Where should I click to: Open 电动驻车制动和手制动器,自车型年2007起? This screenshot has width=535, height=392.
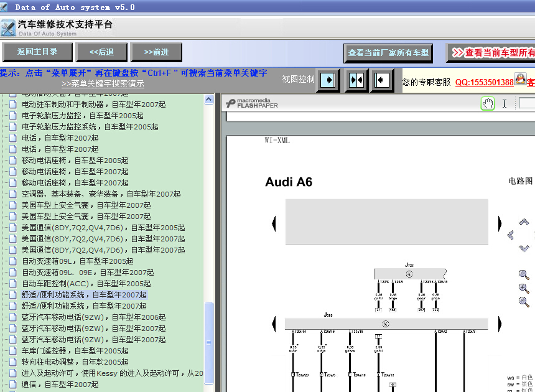93,105
